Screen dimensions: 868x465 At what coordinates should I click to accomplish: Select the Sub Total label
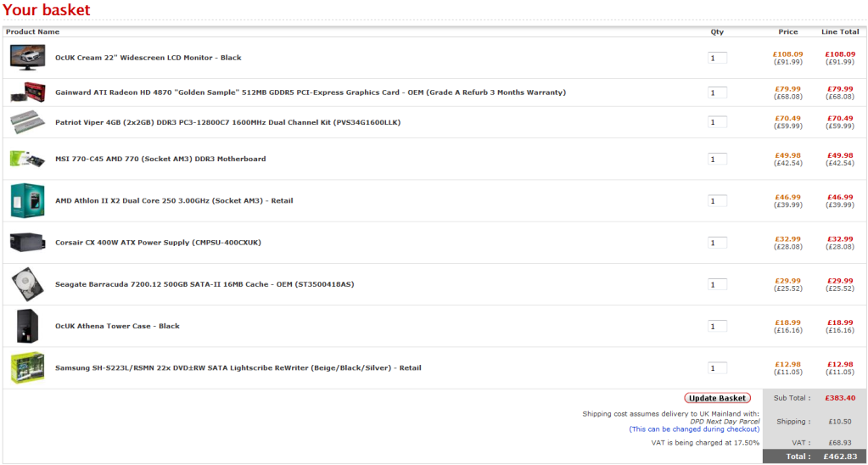click(792, 398)
